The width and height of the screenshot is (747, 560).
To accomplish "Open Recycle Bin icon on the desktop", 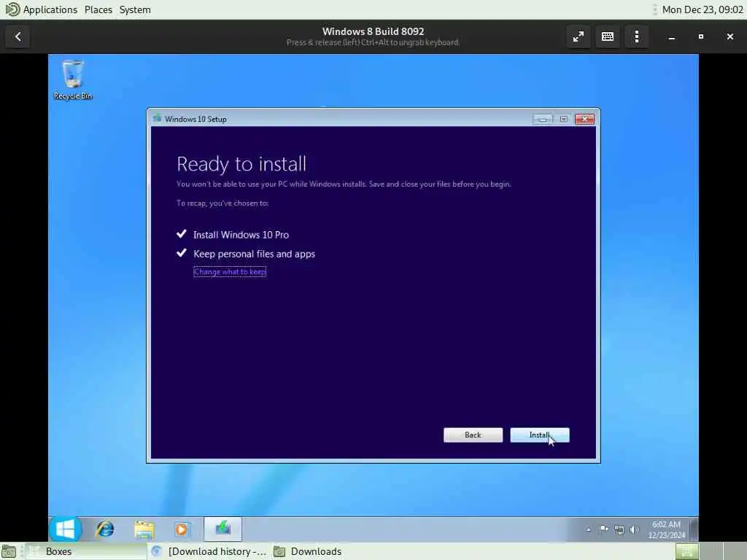I will [x=73, y=79].
